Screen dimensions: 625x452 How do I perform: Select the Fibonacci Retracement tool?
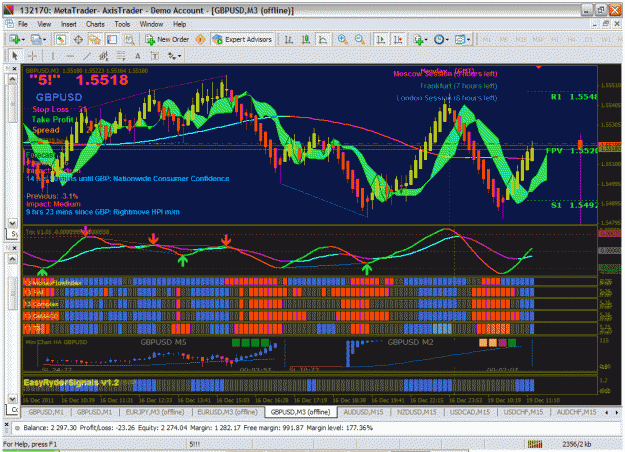(121, 56)
